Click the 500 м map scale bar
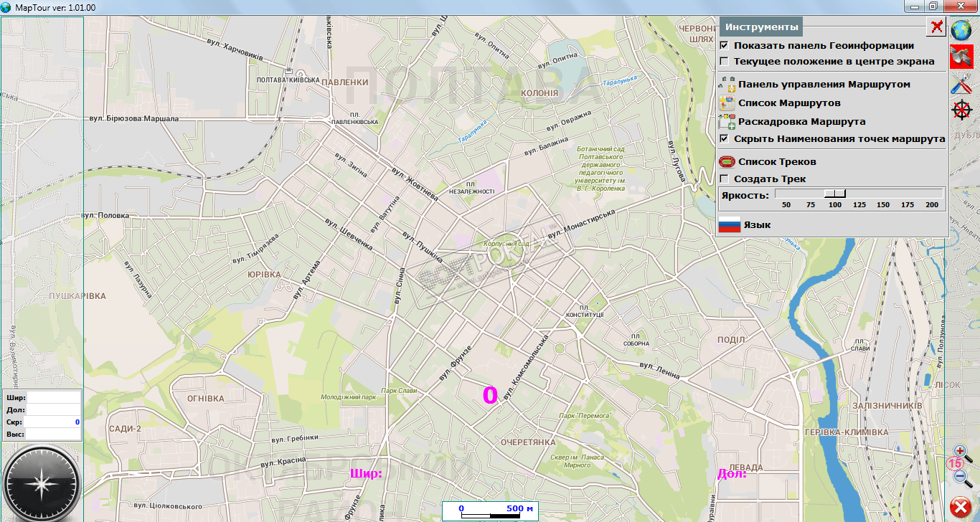 tap(490, 511)
